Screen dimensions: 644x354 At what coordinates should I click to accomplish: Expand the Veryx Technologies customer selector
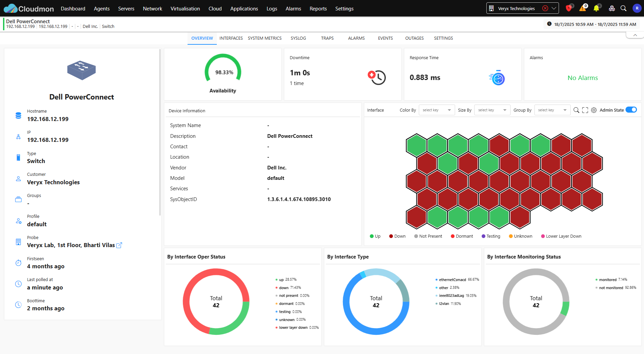[x=554, y=8]
